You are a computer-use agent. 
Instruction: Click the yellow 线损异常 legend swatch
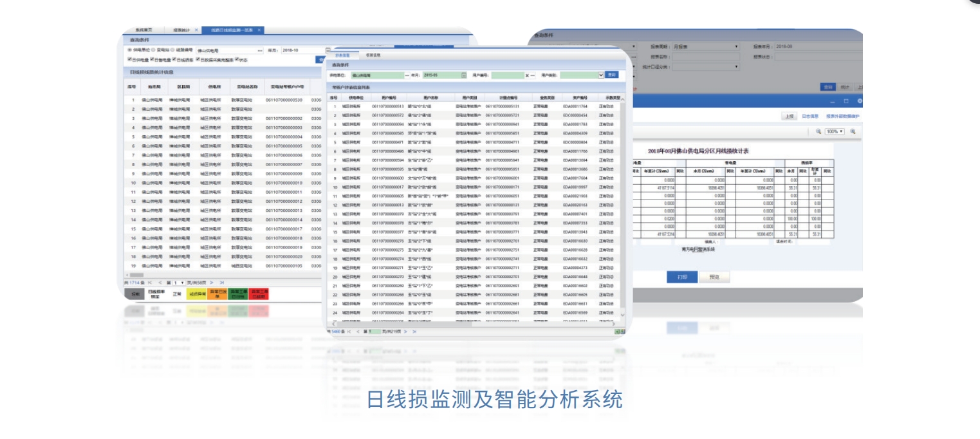(196, 294)
